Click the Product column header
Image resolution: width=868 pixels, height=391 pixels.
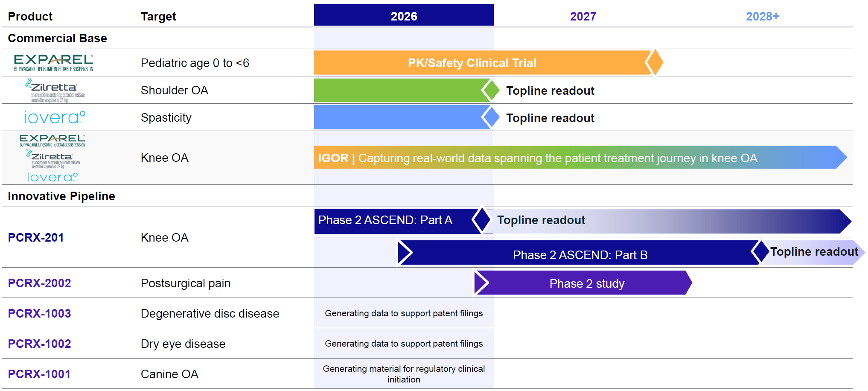30,16
